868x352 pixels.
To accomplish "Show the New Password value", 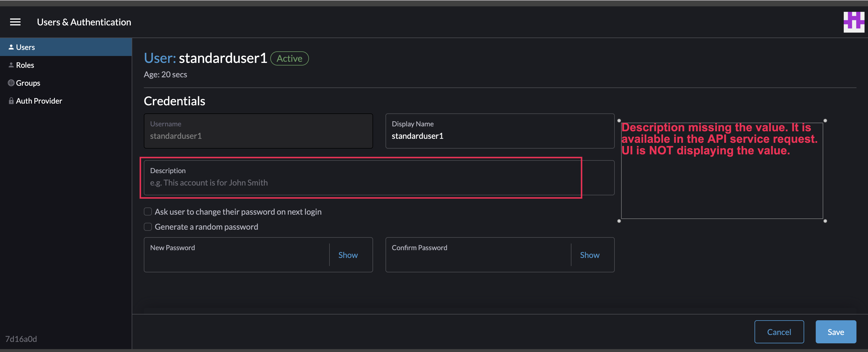I will (348, 255).
